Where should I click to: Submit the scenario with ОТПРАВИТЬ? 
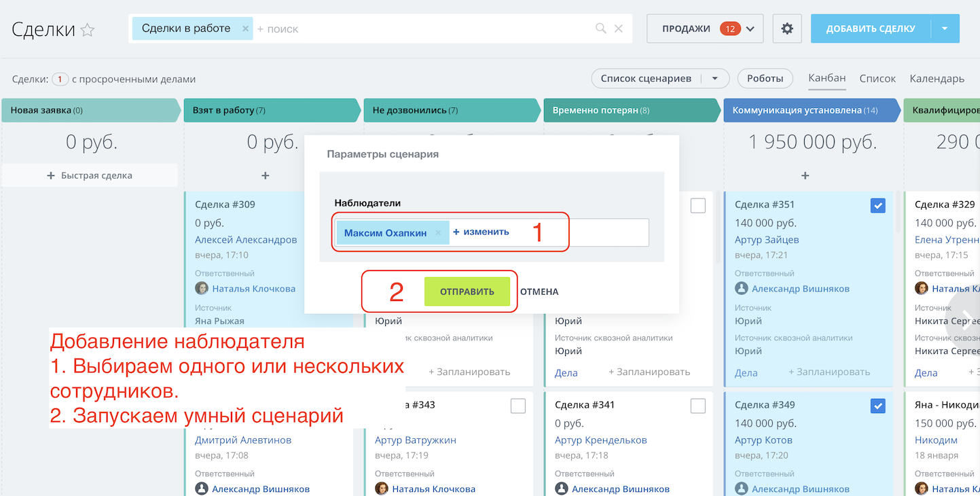point(467,291)
